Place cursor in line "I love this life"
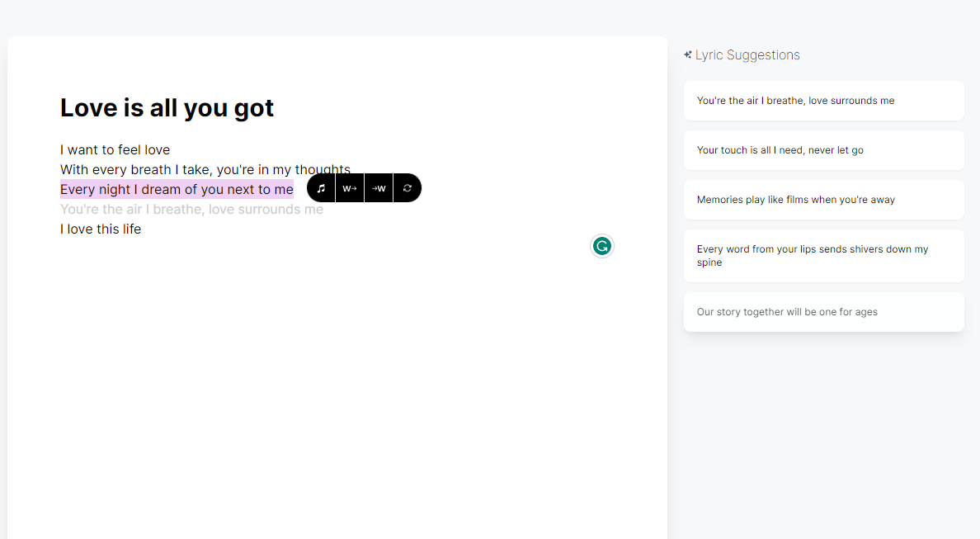Screen dimensions: 980x539 point(101,229)
